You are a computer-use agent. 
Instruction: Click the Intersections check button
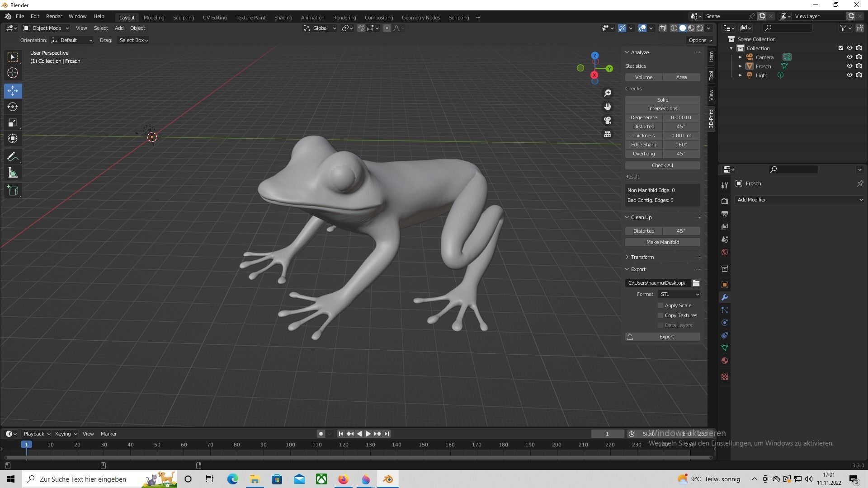pyautogui.click(x=662, y=109)
